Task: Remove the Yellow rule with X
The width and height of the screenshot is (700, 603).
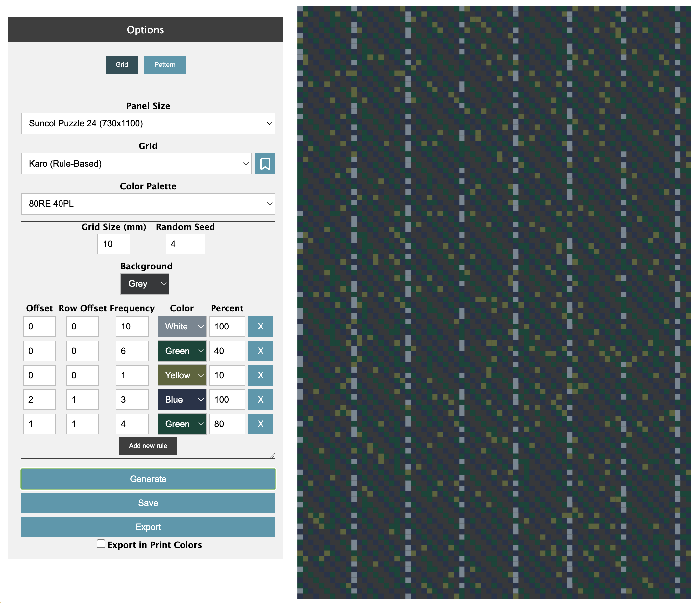Action: 261,375
